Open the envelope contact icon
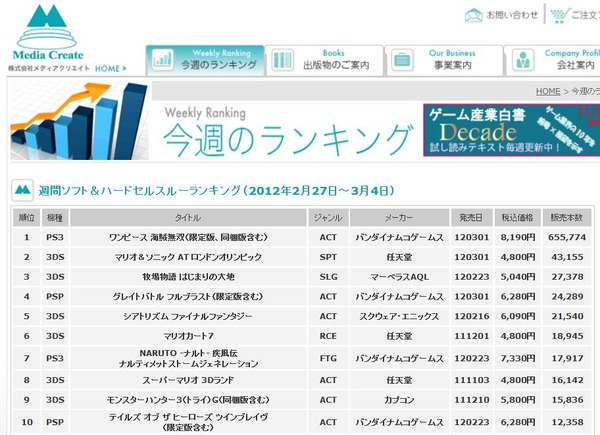This screenshot has height=435, width=600. point(473,16)
